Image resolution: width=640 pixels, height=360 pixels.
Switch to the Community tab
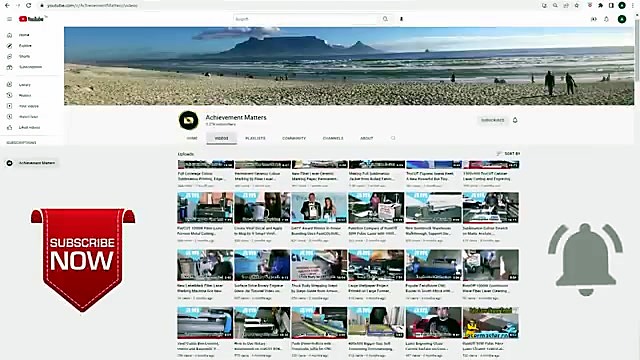point(294,138)
